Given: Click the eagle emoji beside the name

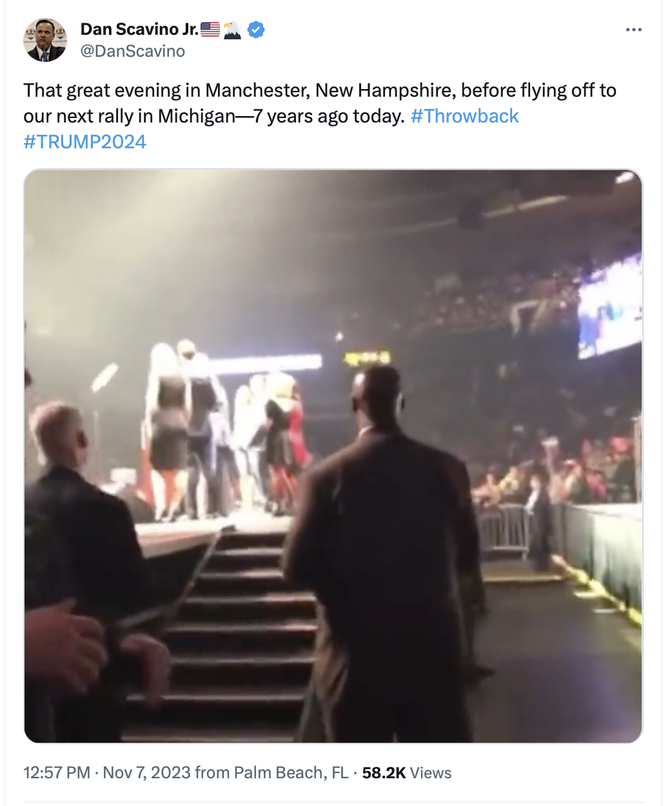Looking at the screenshot, I should click(232, 30).
